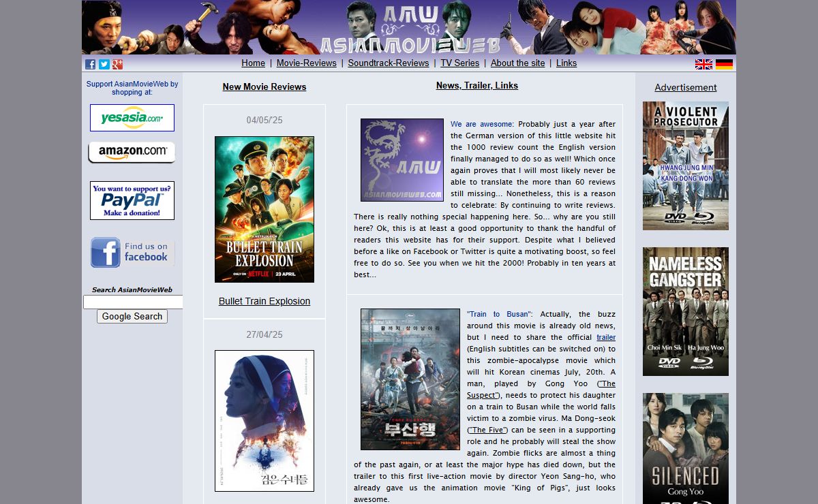Click the "Train to Busan" news title
This screenshot has height=504, width=818.
[x=500, y=314]
